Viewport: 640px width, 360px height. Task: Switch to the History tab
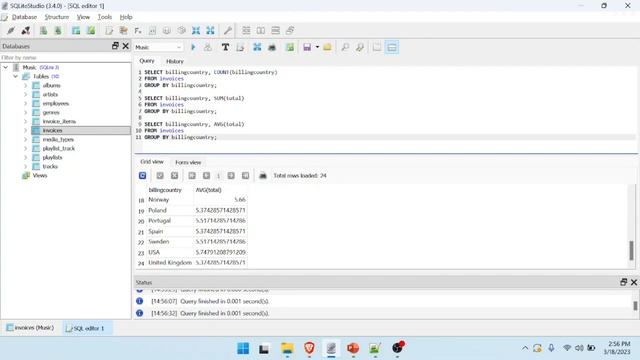tap(175, 61)
